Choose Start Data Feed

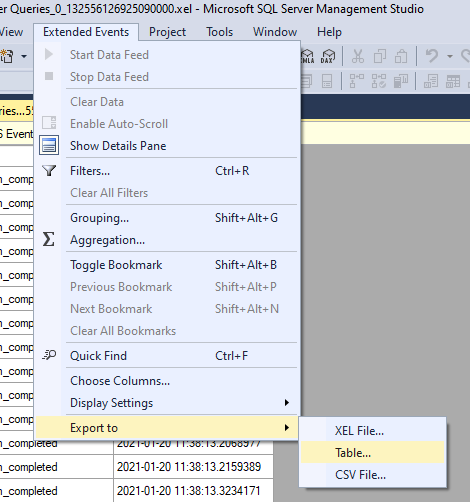point(167,55)
